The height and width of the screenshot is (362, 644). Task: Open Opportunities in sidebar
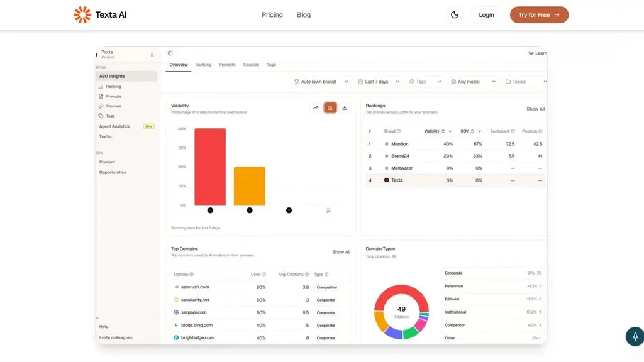[x=113, y=172]
